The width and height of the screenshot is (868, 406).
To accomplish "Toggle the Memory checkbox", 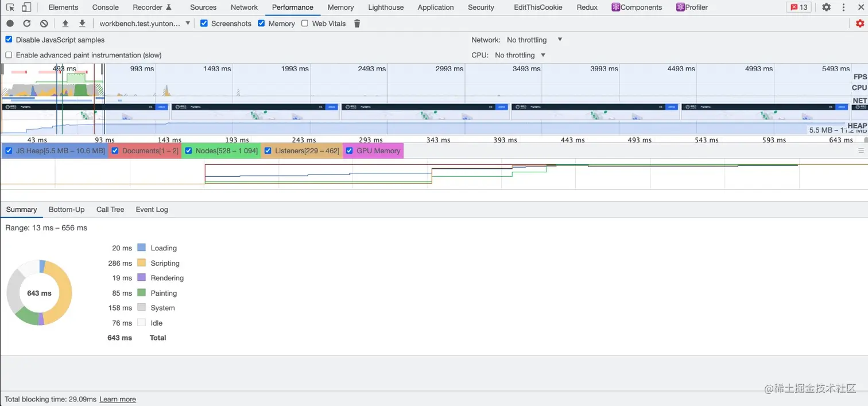I will click(x=261, y=24).
